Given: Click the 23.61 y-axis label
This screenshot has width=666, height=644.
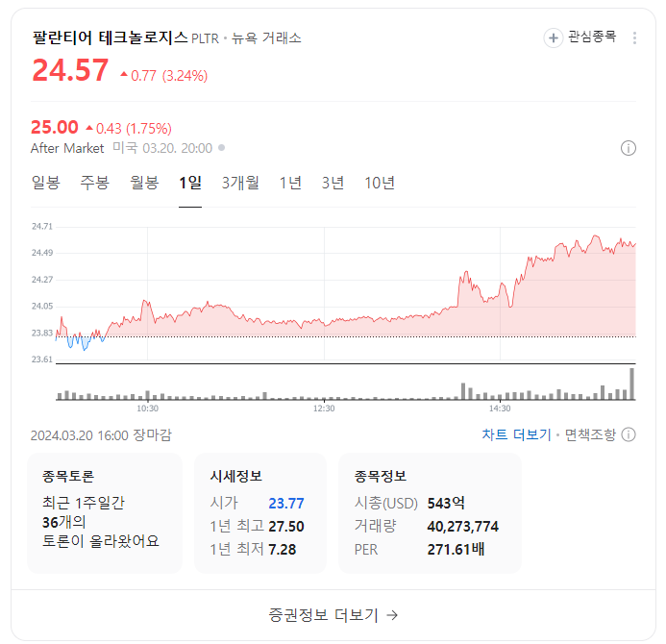Looking at the screenshot, I should tap(42, 359).
